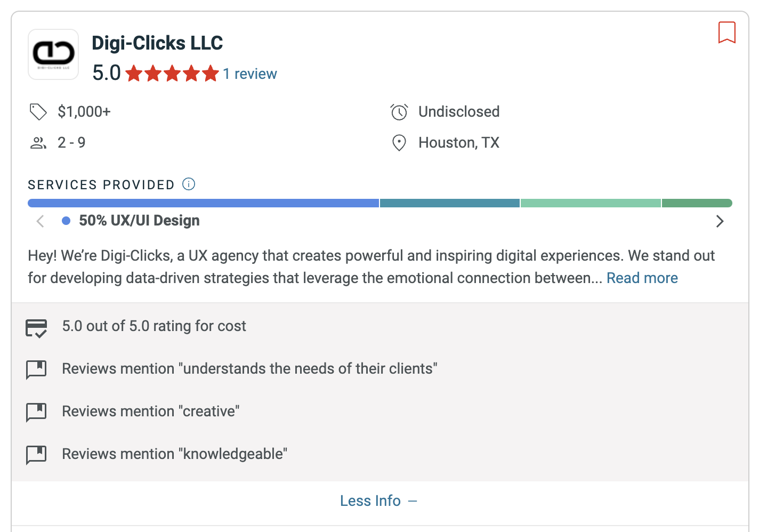Click the services provided info icon
The height and width of the screenshot is (532, 759).
(189, 184)
